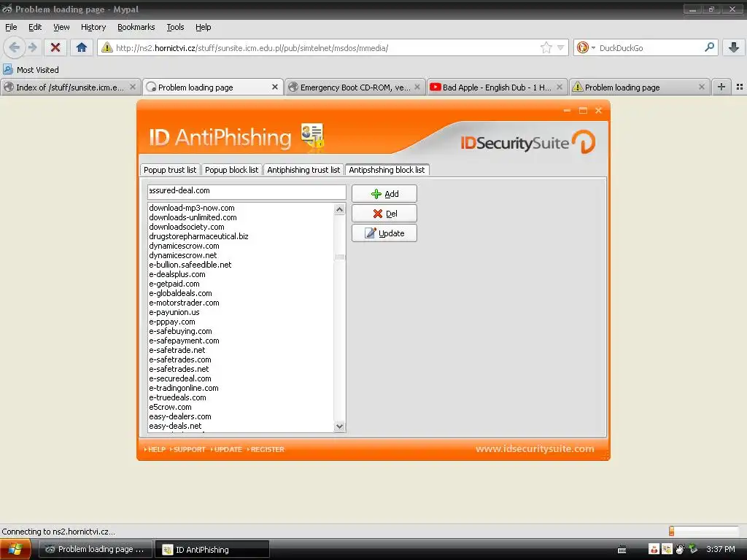Select download-mp3-now.com in the list
Screen dimensions: 747x560
click(x=192, y=208)
